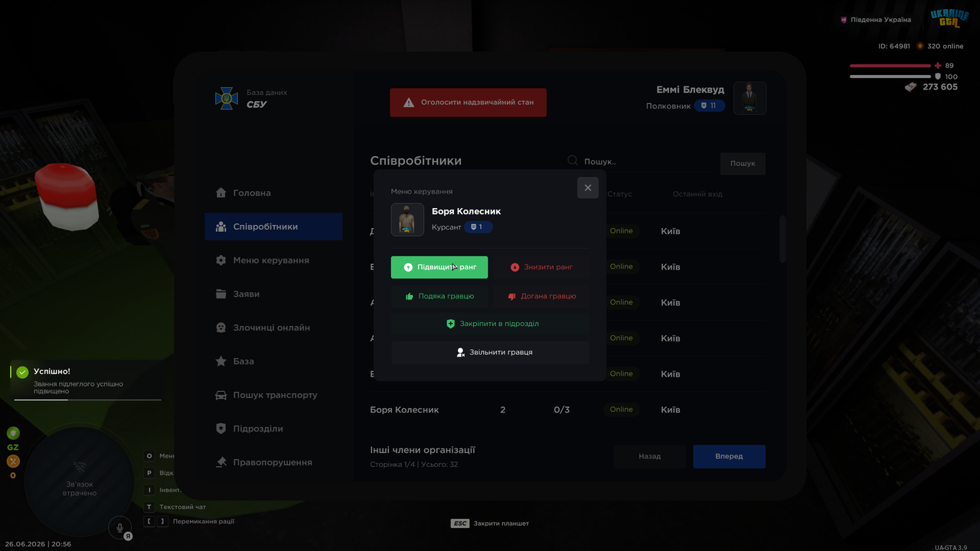Image resolution: width=980 pixels, height=551 pixels.
Task: Click the employees list scrollbar
Action: point(782,239)
